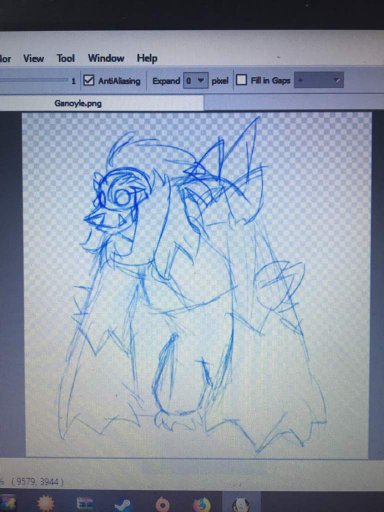This screenshot has width=384, height=512.
Task: Open Steam from the taskbar
Action: 123,504
